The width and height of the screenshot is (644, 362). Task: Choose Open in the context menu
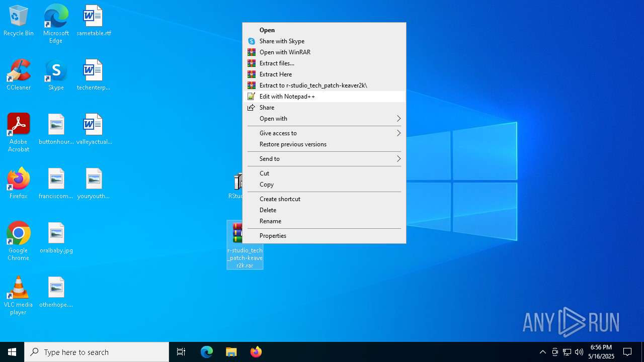pos(324,30)
